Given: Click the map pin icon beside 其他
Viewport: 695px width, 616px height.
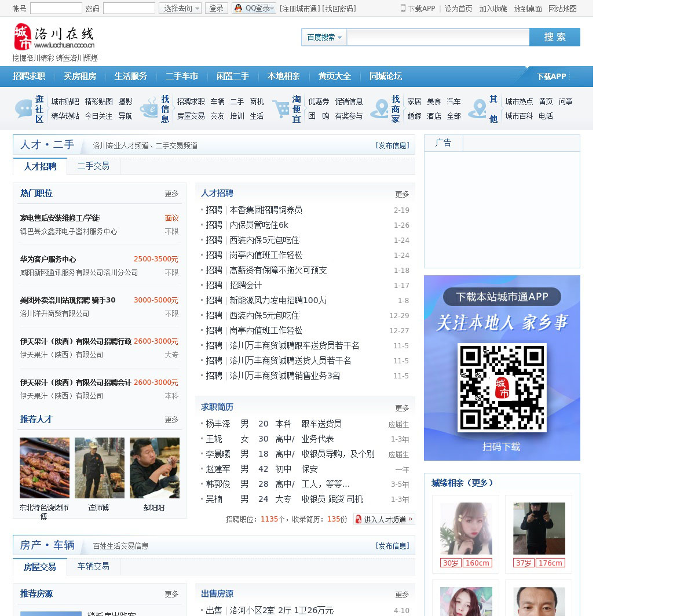Looking at the screenshot, I should (x=478, y=108).
